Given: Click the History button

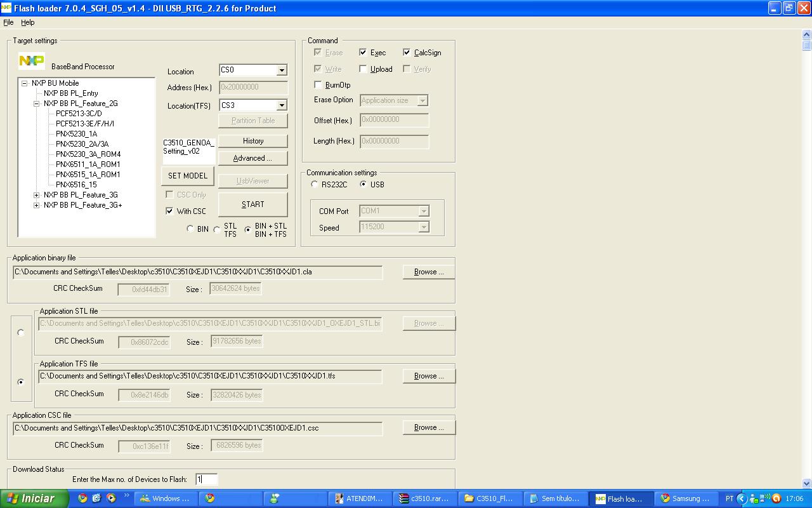Looking at the screenshot, I should pyautogui.click(x=253, y=141).
